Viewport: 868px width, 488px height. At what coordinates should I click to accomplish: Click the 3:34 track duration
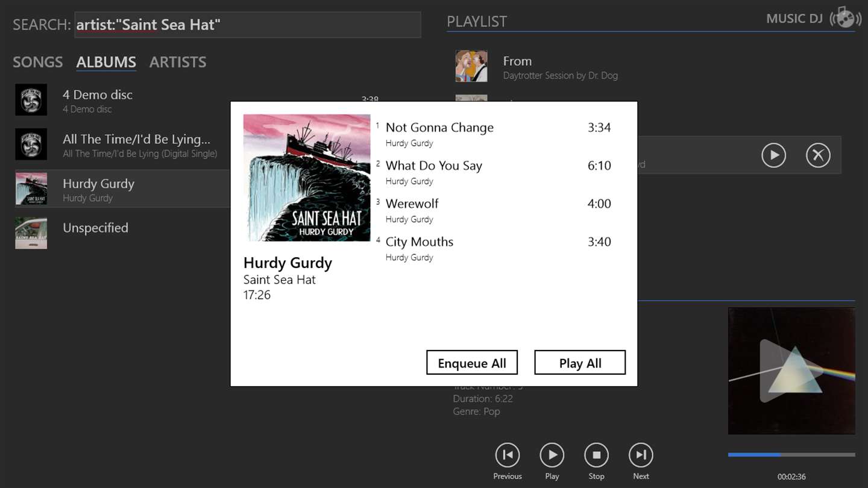pyautogui.click(x=599, y=127)
